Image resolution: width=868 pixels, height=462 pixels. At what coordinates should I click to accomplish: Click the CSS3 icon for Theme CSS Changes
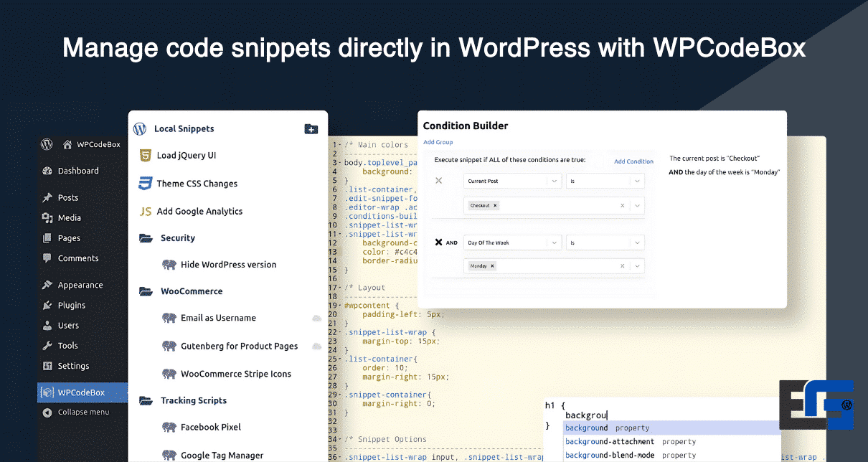145,184
